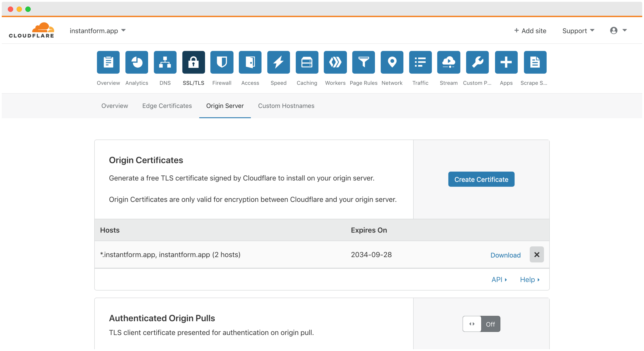The height and width of the screenshot is (351, 644).
Task: Open the Firewall shield icon
Action: pos(222,62)
